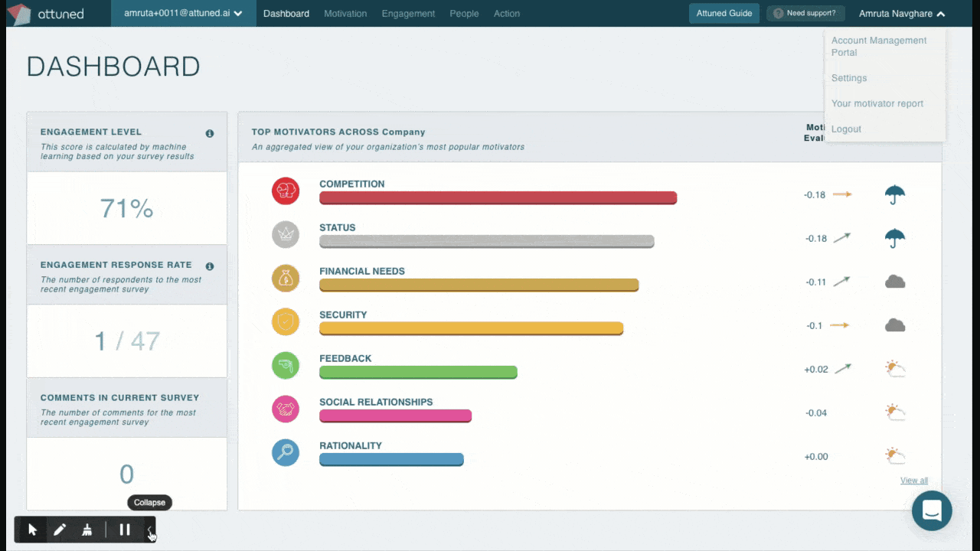Click trend arrow in Competition row
The image size is (980, 551).
(842, 194)
